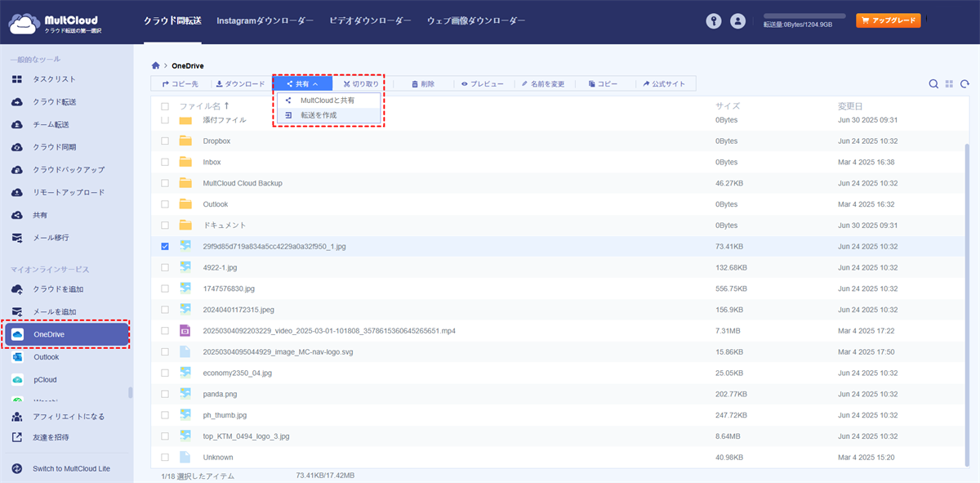Open the Dropbox folder

click(216, 141)
